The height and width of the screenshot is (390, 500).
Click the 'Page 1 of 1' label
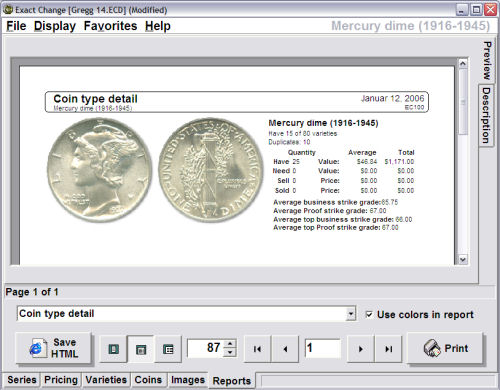pos(32,292)
